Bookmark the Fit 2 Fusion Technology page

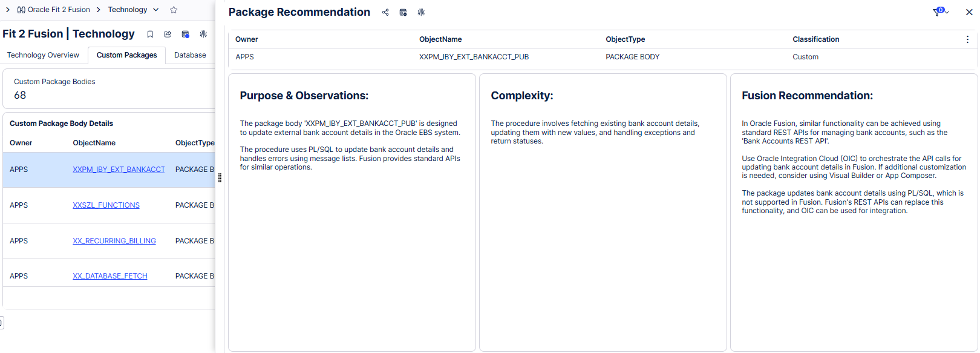[150, 35]
